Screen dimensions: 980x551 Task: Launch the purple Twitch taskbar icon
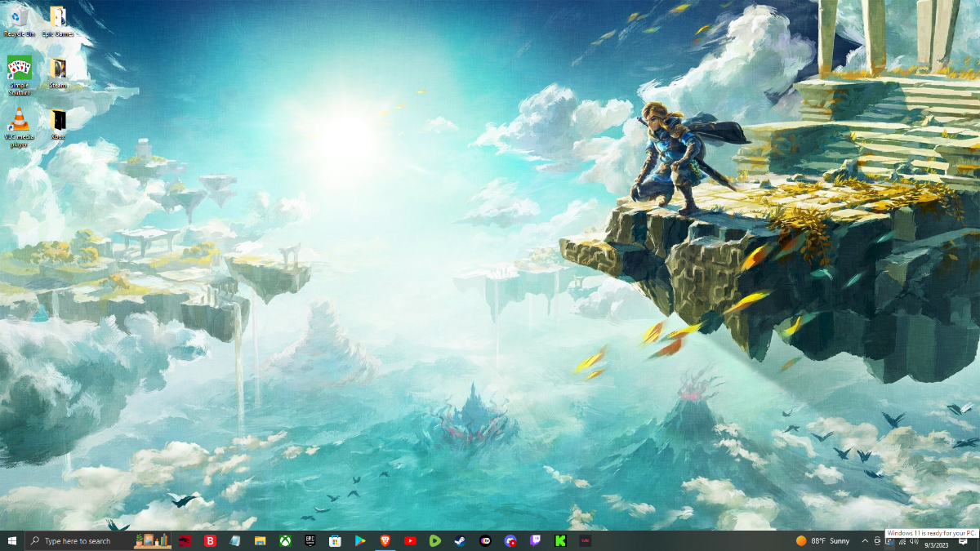click(535, 540)
